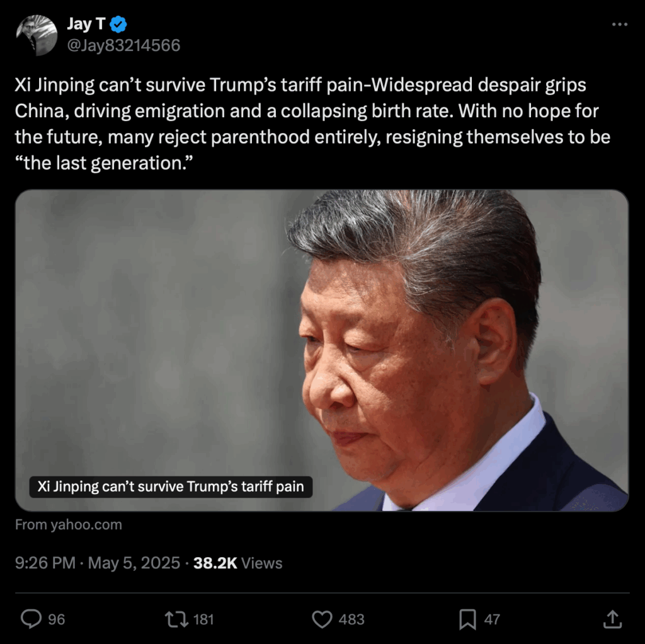Click the 9:26 PM May 5, 2025 timestamp

98,563
